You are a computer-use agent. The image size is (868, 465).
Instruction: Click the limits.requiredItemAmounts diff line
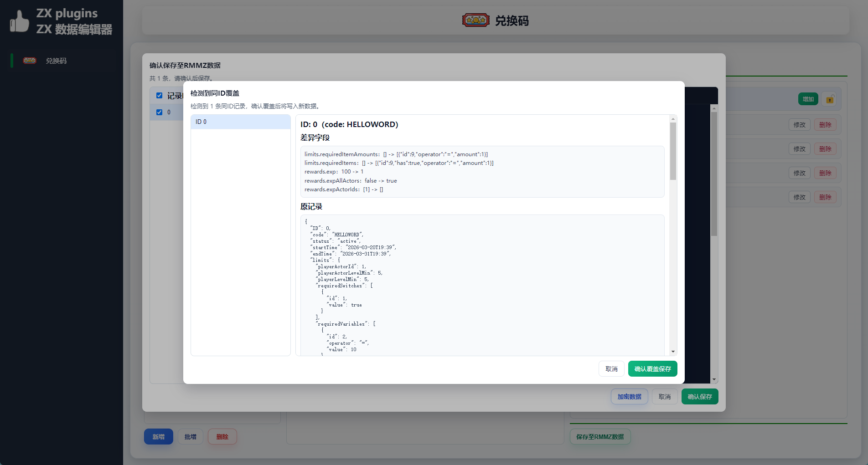[396, 154]
